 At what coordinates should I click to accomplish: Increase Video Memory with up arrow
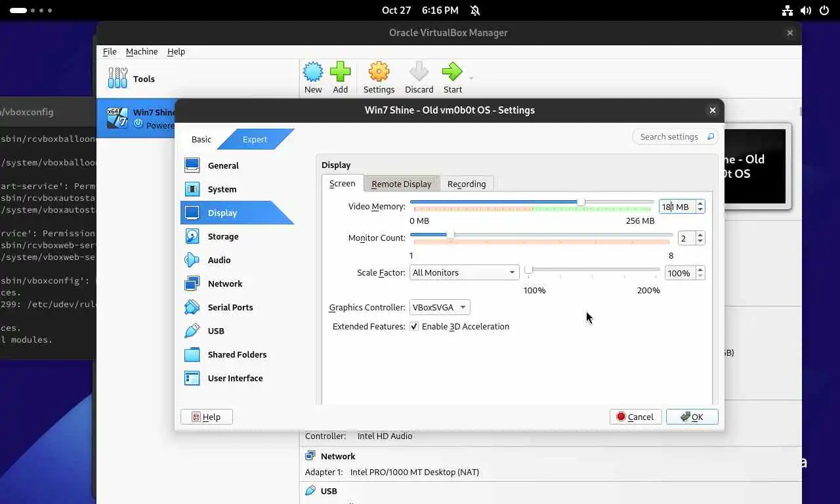(x=700, y=203)
